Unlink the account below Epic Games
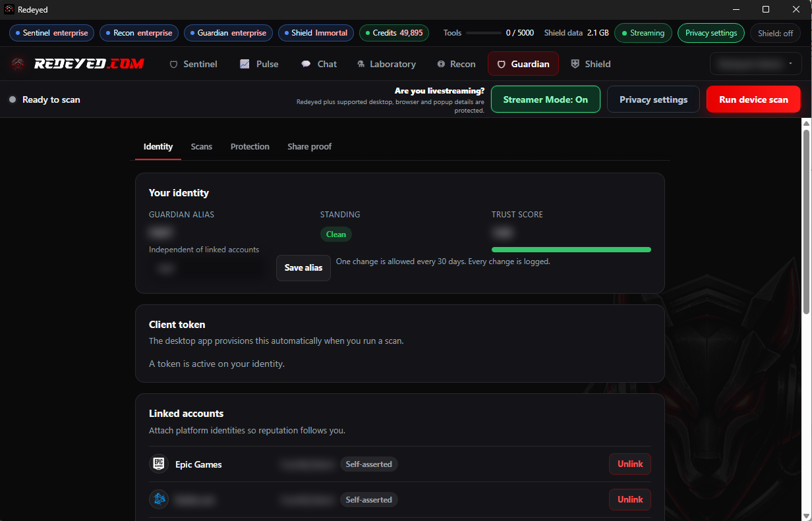The height and width of the screenshot is (521, 812). [630, 499]
